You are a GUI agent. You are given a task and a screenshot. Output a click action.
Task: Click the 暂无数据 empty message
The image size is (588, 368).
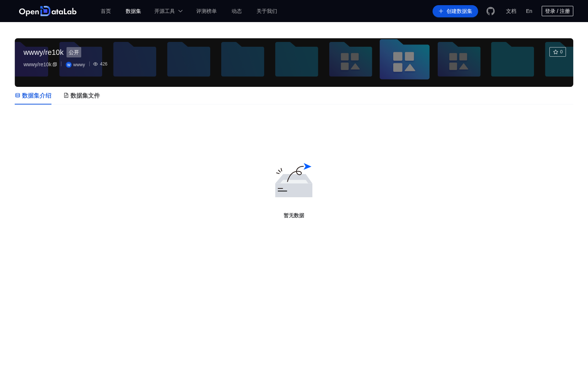pyautogui.click(x=294, y=215)
